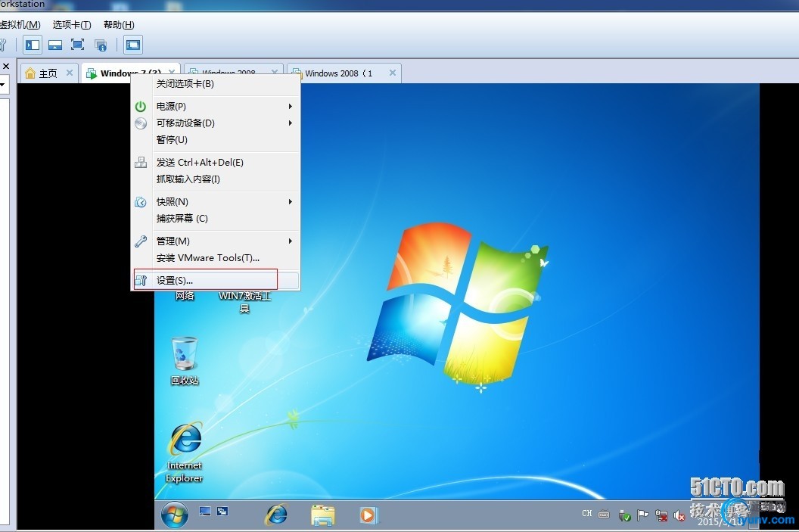This screenshot has height=532, width=799.
Task: Open the 虚拟机(M) menu
Action: pos(20,24)
